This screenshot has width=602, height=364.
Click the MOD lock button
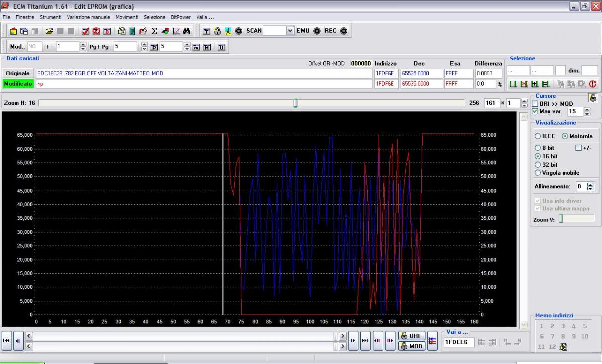412,346
